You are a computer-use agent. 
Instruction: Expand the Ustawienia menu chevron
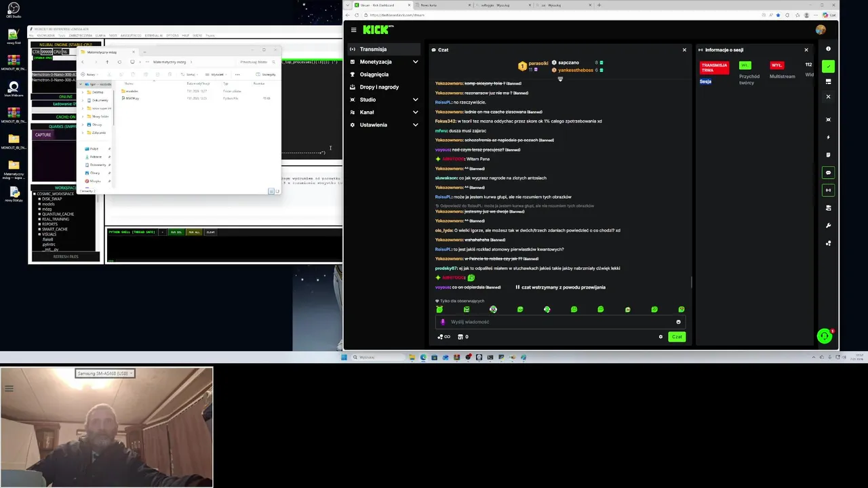click(415, 125)
